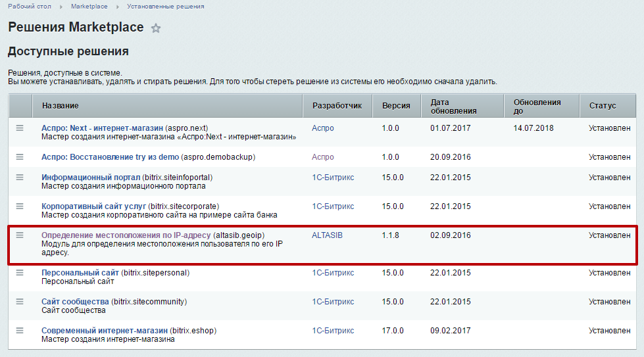
Task: Open row menu for Современный интернет-магазин
Action: (20, 330)
